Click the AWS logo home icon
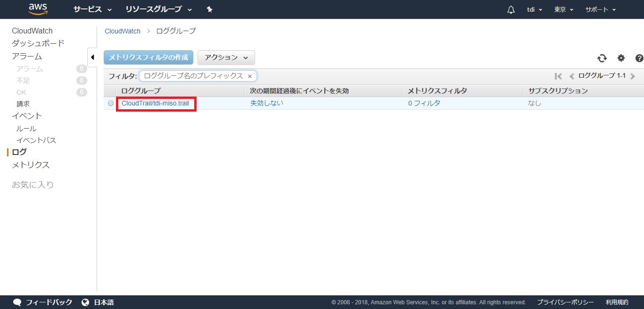 pyautogui.click(x=38, y=9)
